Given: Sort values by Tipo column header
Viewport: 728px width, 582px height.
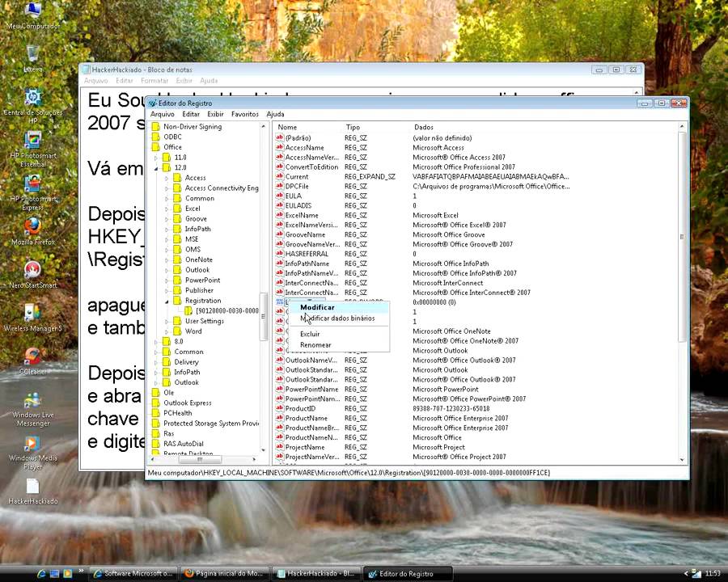Looking at the screenshot, I should coord(376,127).
